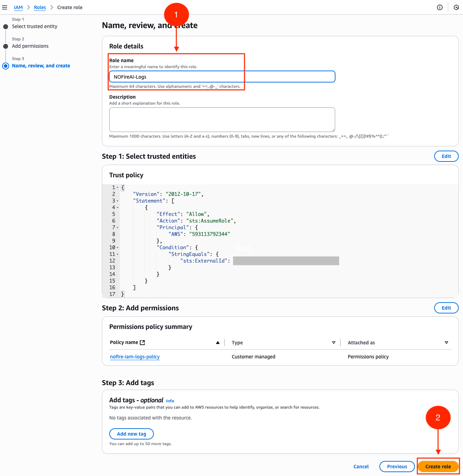Click Cancel
Screen dimensions: 463x476
coord(361,467)
